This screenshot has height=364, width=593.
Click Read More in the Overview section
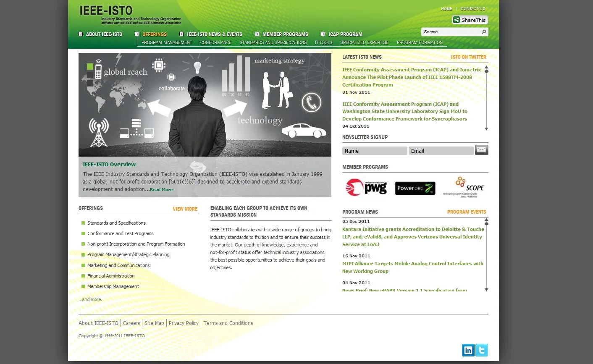pos(161,189)
